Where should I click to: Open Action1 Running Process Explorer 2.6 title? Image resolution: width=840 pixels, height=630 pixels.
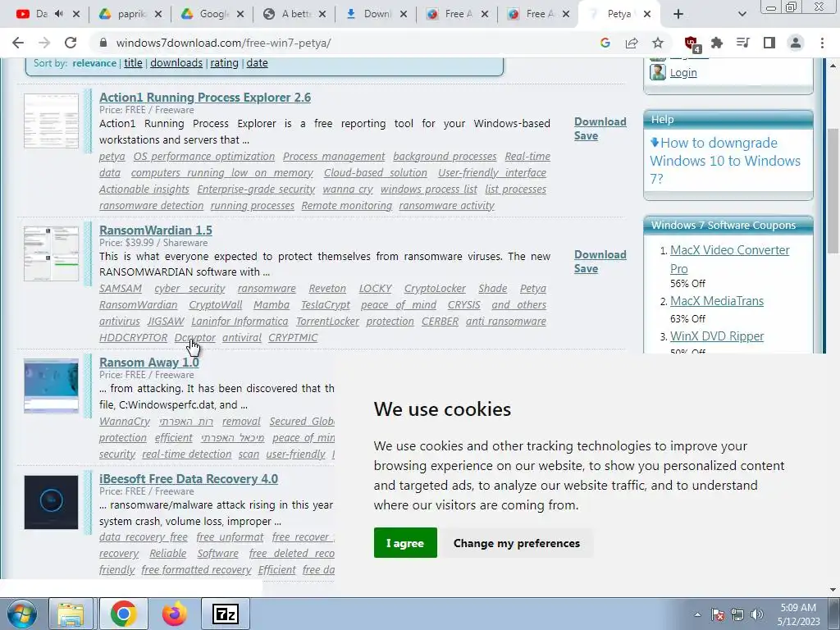pos(204,98)
